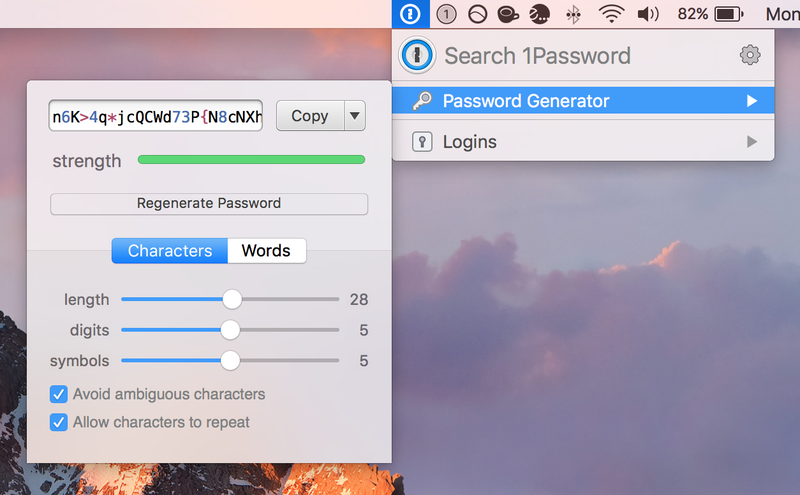Click the keyhole icon beside Logins
This screenshot has height=495, width=800.
(x=422, y=141)
